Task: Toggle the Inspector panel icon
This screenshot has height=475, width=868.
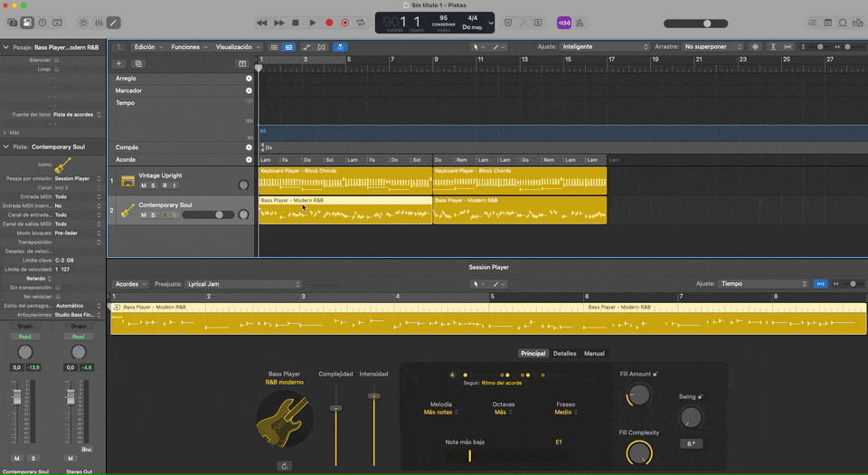Action: [27, 23]
